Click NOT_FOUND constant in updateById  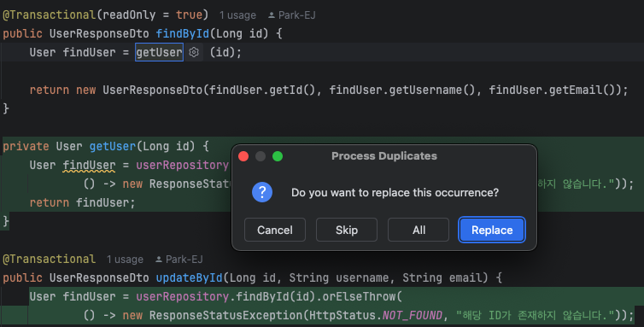[413, 315]
